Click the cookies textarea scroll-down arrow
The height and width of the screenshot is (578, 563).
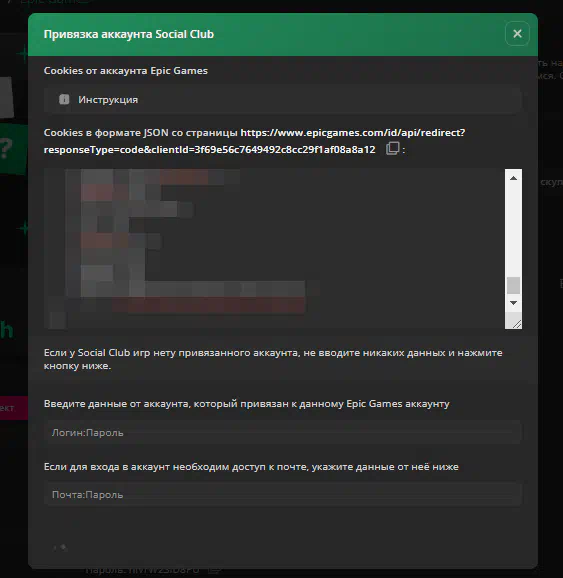click(513, 303)
